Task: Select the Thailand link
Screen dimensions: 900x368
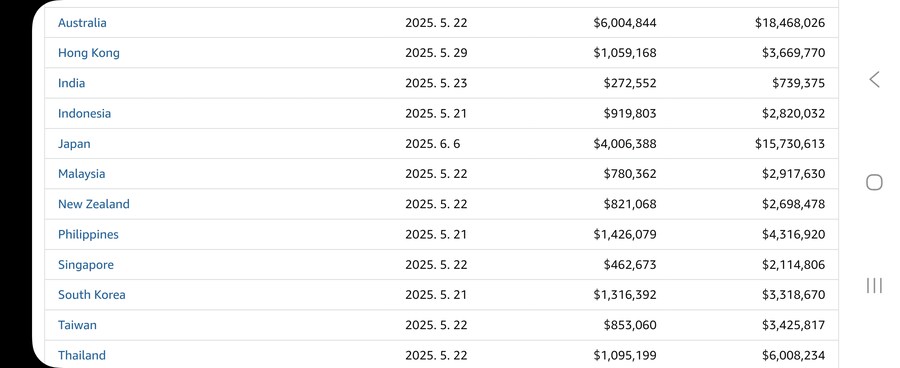Action: (82, 355)
